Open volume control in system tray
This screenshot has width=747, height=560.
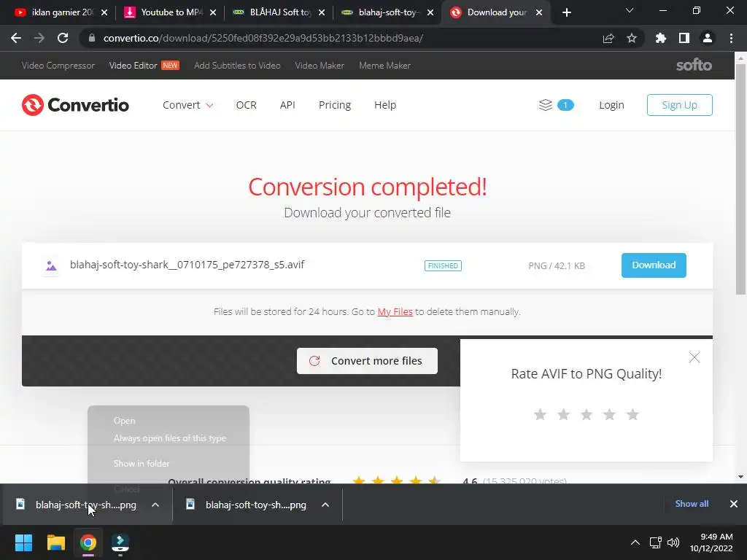pyautogui.click(x=673, y=542)
